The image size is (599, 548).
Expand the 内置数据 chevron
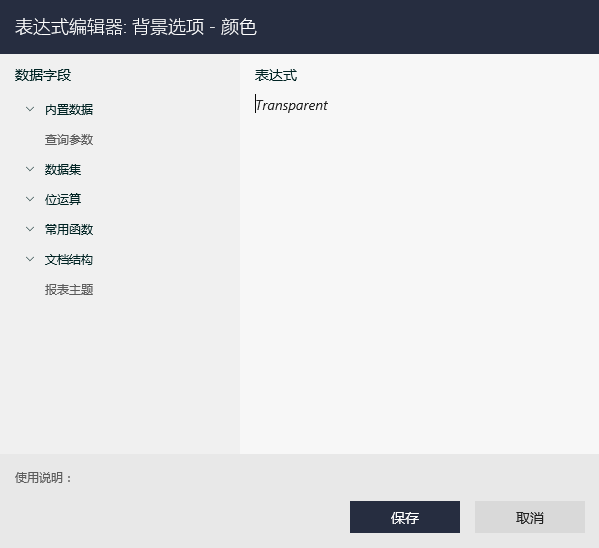click(x=30, y=109)
